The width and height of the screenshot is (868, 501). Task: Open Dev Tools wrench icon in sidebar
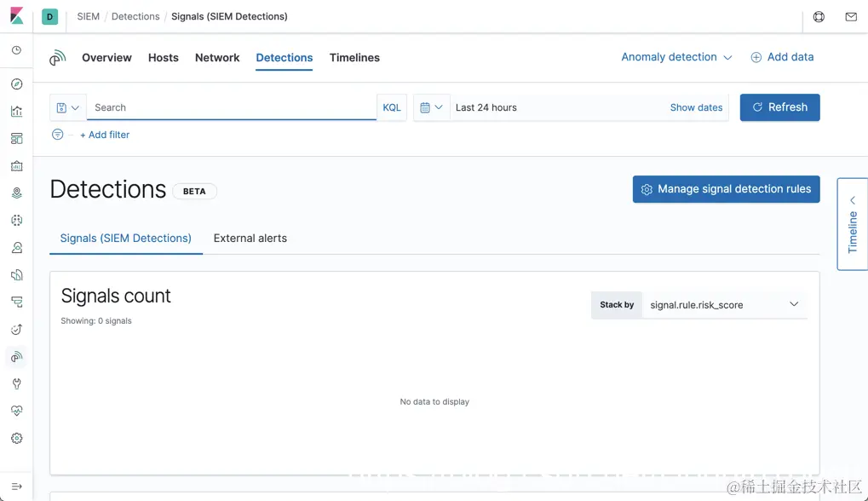tap(16, 383)
